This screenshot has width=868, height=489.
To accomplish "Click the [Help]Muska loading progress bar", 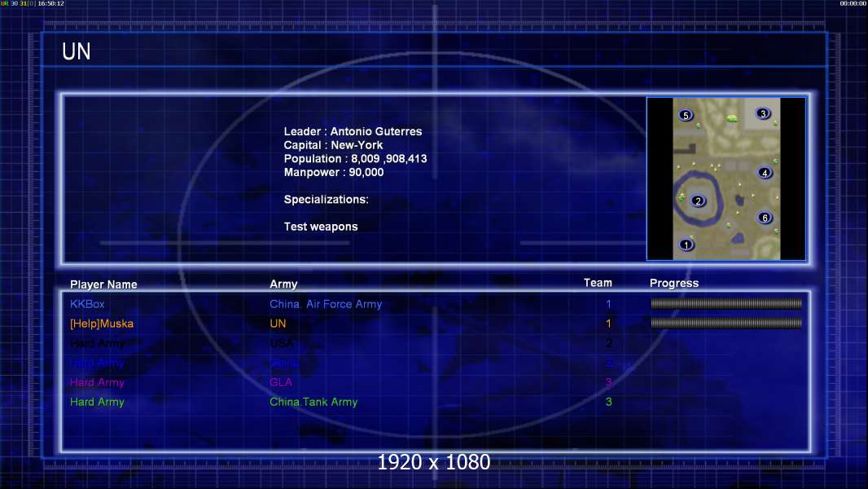I will point(726,323).
